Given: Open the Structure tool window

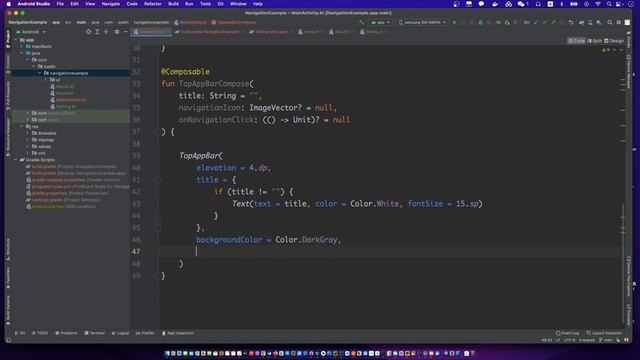Looking at the screenshot, I should click(x=8, y=249).
